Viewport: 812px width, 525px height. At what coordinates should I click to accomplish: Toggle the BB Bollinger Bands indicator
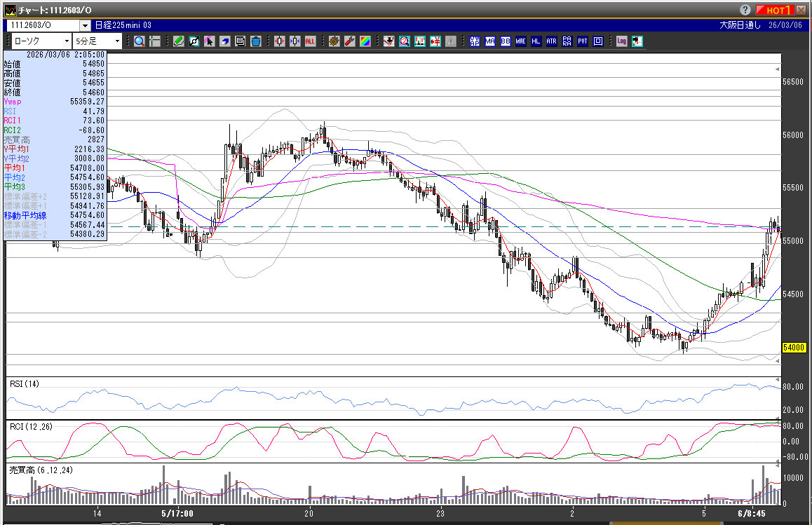(505, 41)
